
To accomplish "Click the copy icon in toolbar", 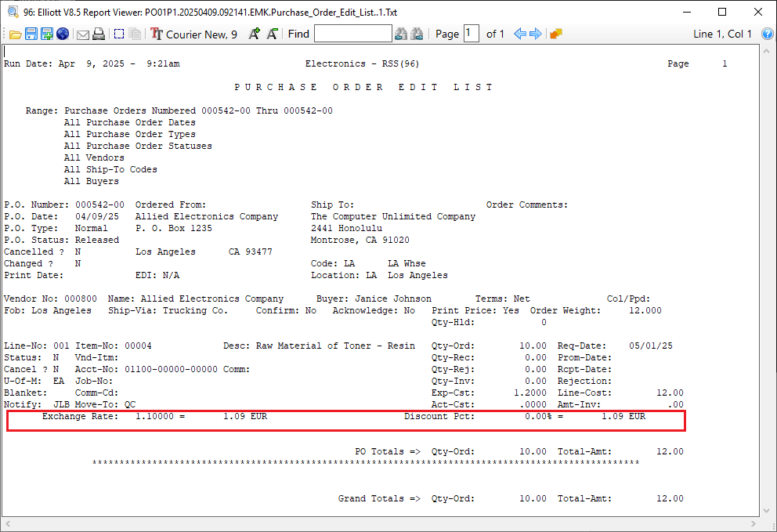I will click(x=135, y=34).
